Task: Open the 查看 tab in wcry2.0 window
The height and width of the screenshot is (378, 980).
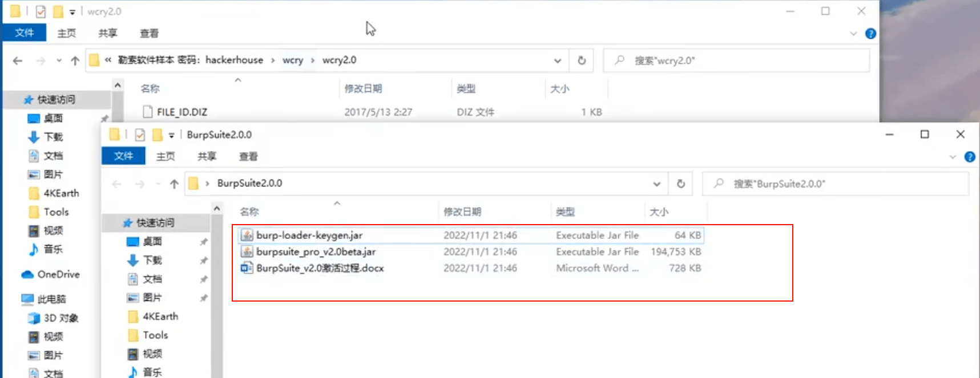Action: coord(149,33)
